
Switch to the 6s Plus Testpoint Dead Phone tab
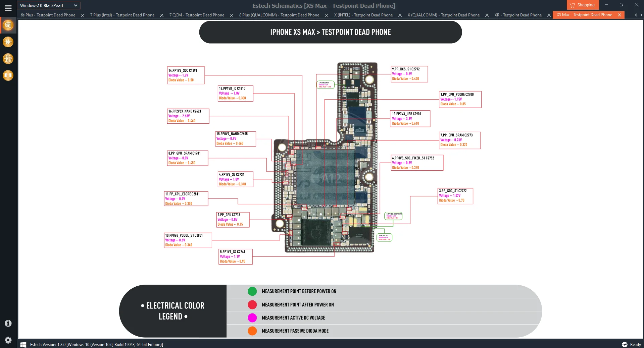click(48, 15)
